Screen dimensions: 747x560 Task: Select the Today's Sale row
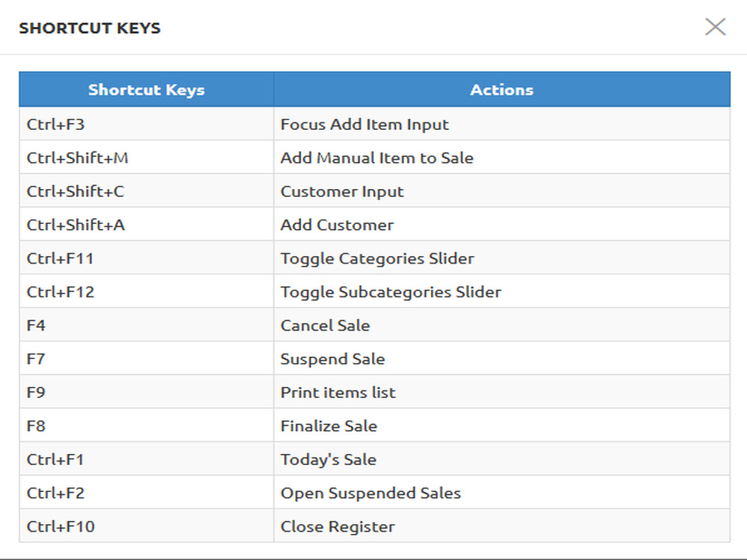tap(374, 458)
